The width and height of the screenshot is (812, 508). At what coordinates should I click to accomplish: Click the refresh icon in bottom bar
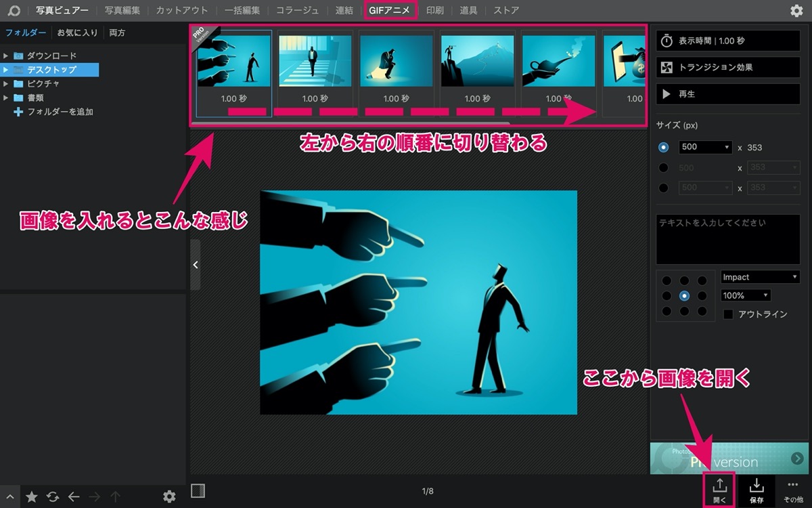point(53,496)
